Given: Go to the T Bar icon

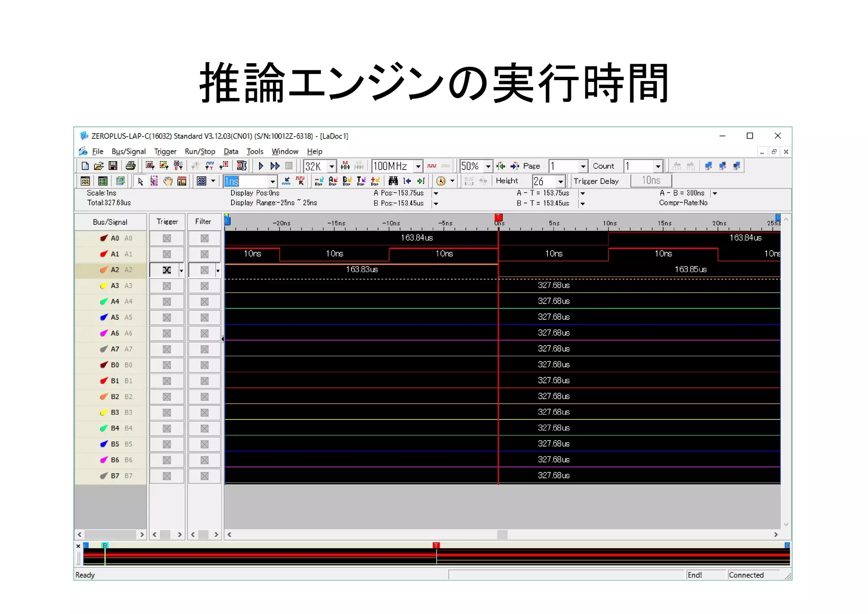Looking at the screenshot, I should coord(361,181).
